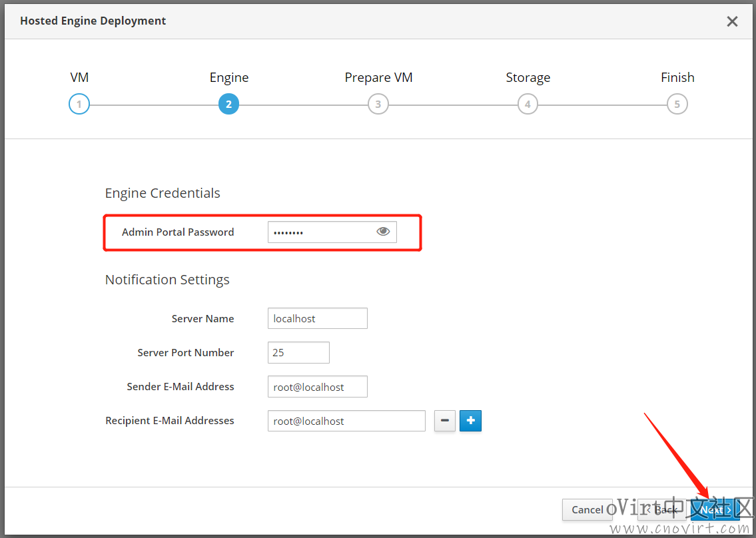Click wizard step 5 circle for Finish

677,104
